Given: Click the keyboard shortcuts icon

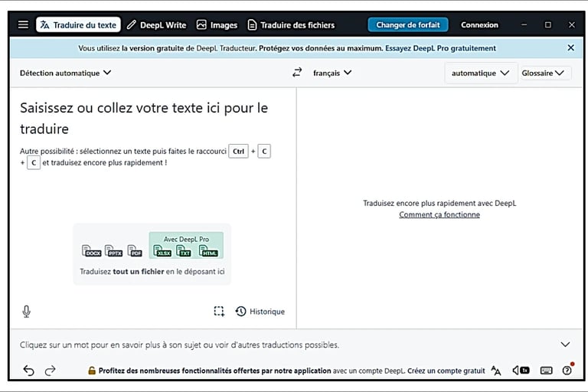Looking at the screenshot, I should click(x=546, y=371).
